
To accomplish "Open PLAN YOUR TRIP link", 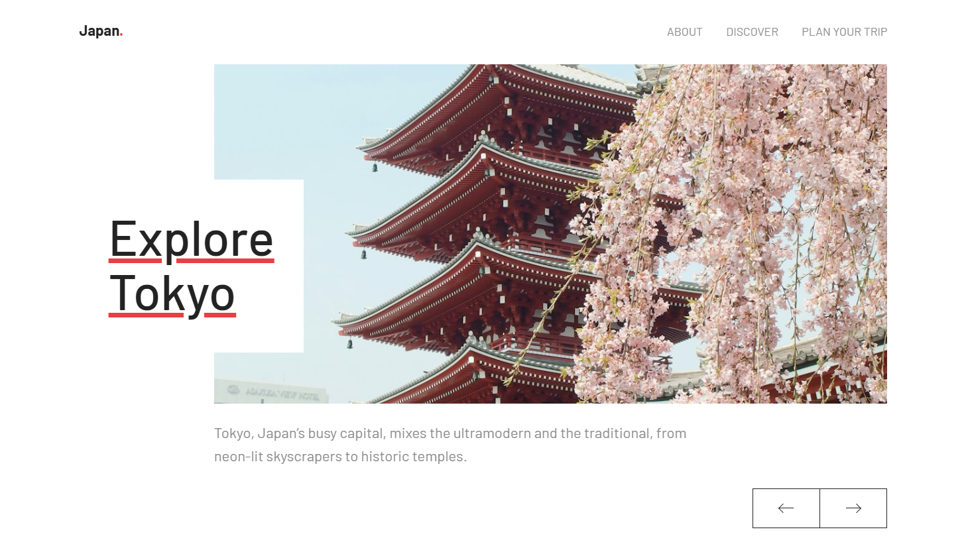I will click(844, 32).
